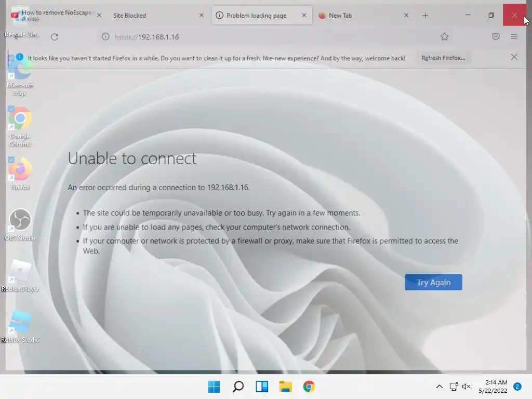Switch to 'How to remove NoEscape' tab

click(x=57, y=15)
